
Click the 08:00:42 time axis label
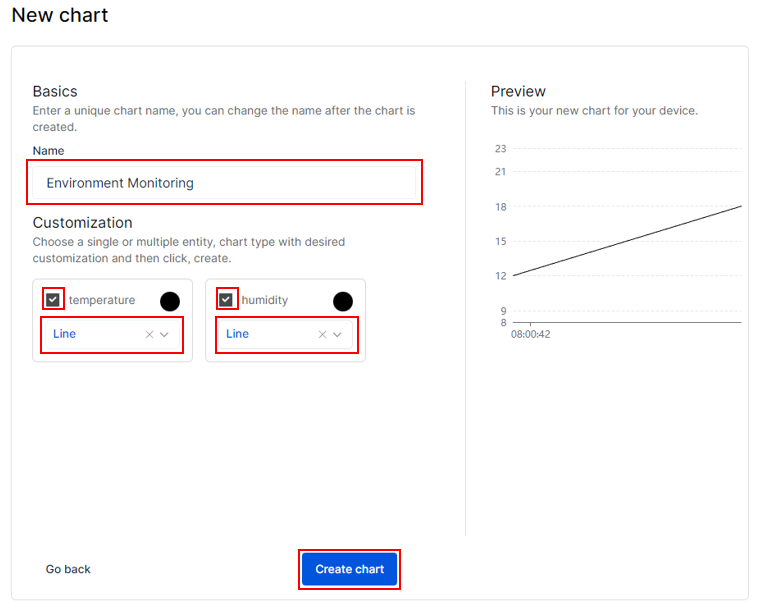pyautogui.click(x=530, y=334)
